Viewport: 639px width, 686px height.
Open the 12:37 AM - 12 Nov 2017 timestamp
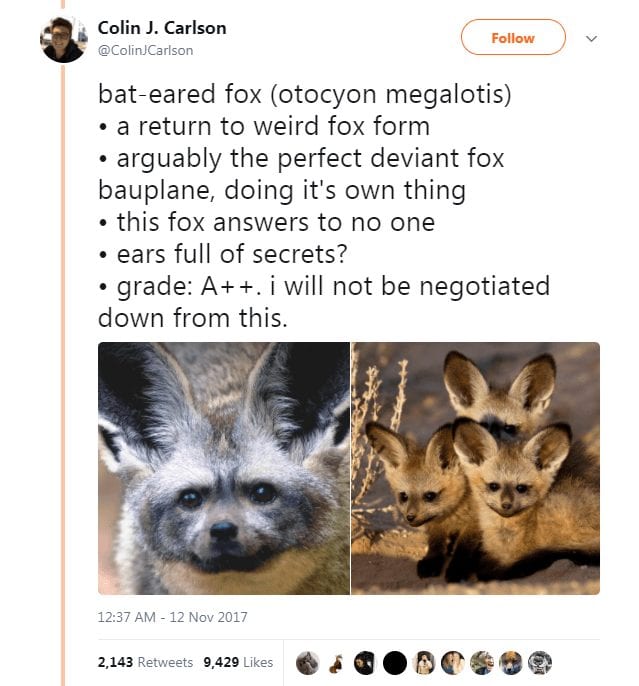point(172,617)
